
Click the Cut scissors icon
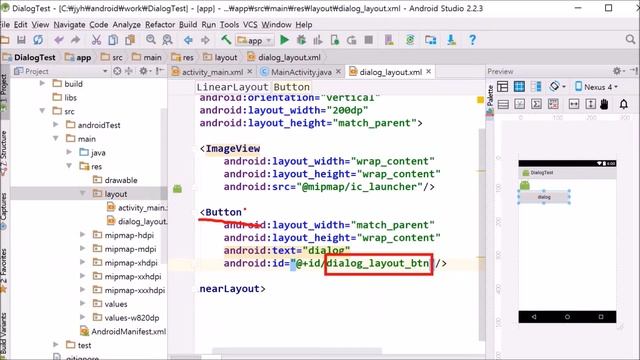[96, 40]
